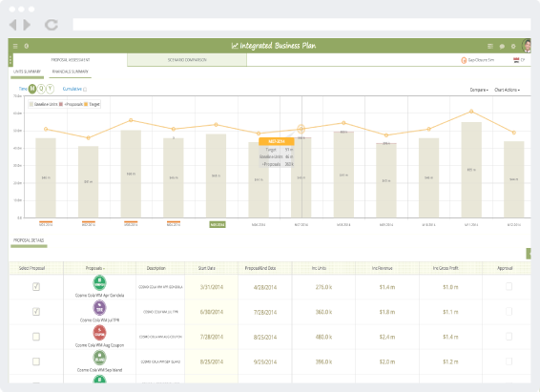Viewport: 540px width, 392px height.
Task: Click the red Coupon proposal badge icon
Action: tap(99, 333)
